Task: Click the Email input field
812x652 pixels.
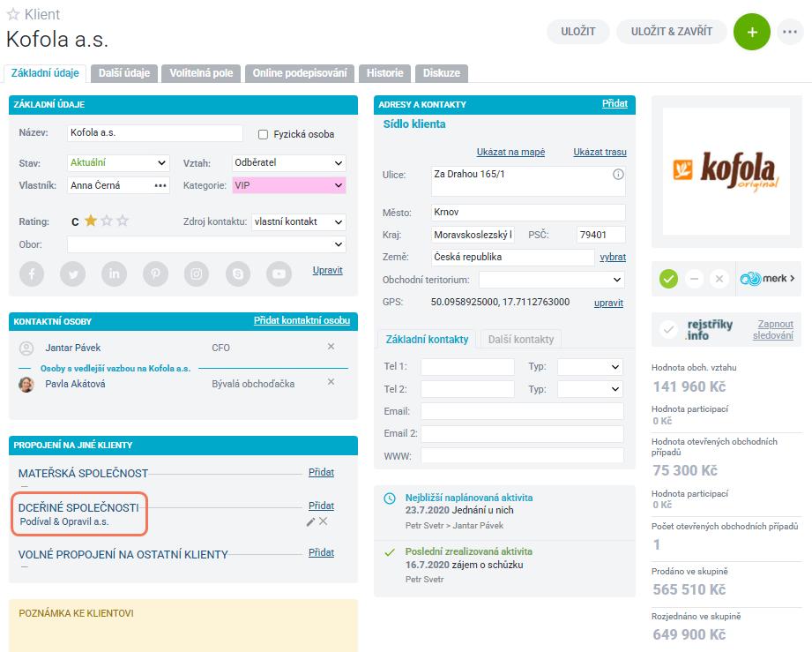Action: pyautogui.click(x=522, y=411)
